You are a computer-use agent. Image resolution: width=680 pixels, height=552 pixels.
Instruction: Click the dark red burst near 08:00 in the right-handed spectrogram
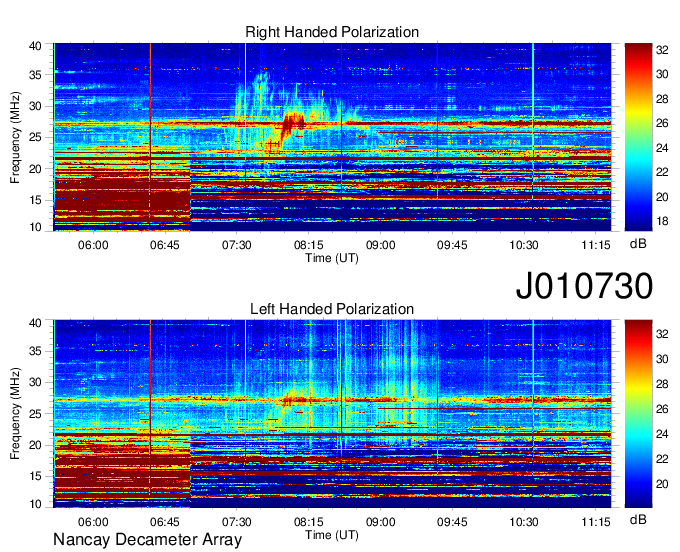pyautogui.click(x=291, y=124)
